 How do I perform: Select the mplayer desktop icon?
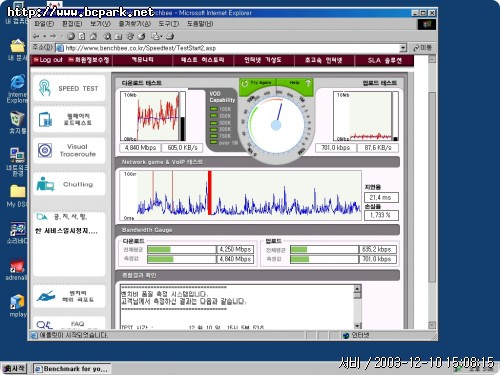pos(17,305)
